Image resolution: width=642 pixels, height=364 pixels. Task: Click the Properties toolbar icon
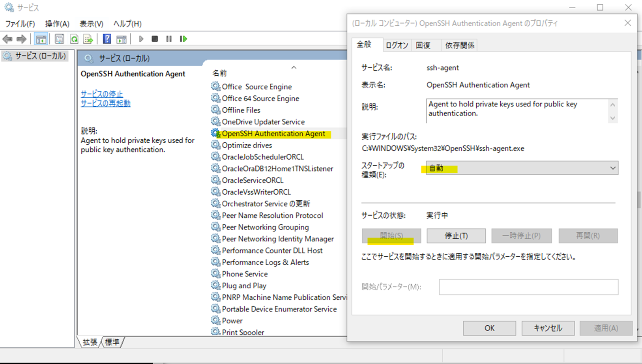point(59,39)
